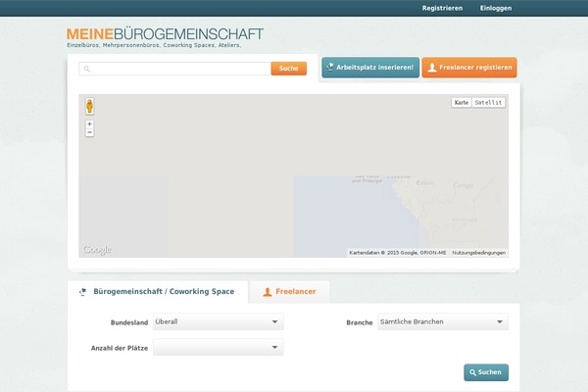Image resolution: width=588 pixels, height=392 pixels.
Task: Click the Branche label
Action: [x=360, y=322]
